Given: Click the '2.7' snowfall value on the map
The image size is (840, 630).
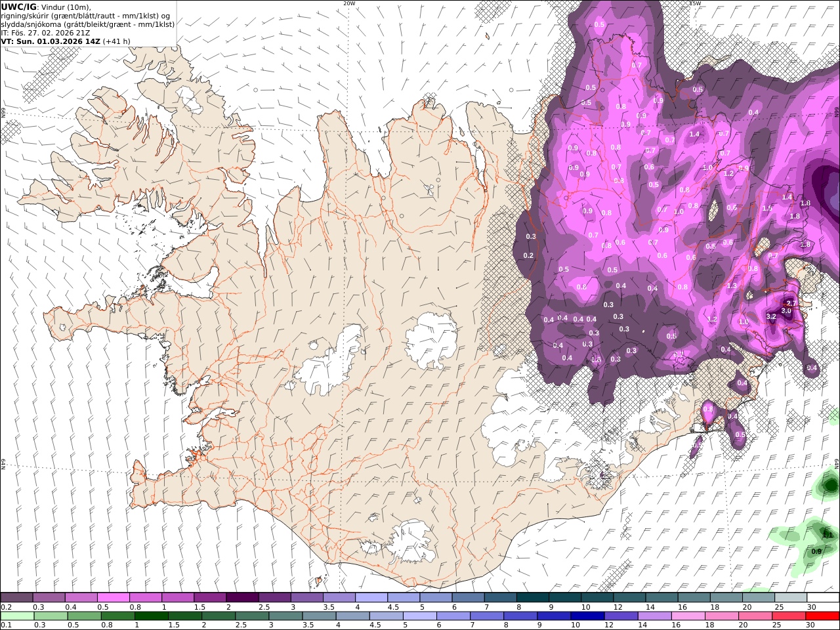Looking at the screenshot, I should (x=791, y=303).
